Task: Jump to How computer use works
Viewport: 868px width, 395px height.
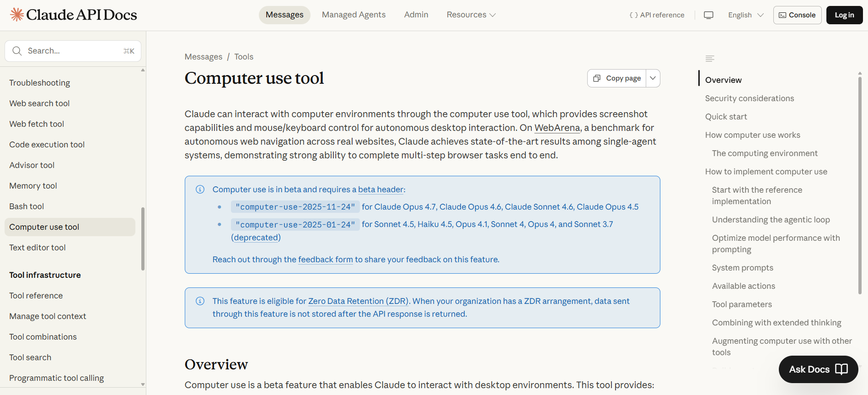Action: 753,135
